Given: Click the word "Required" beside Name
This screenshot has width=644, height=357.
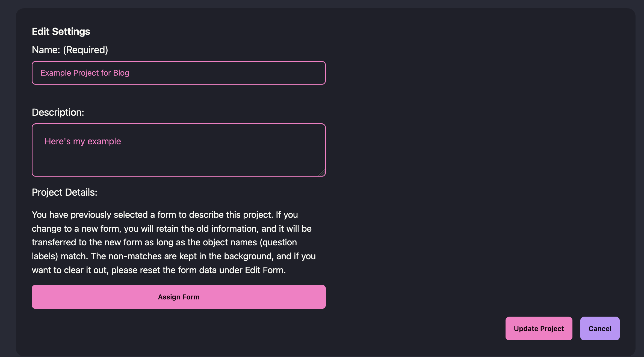Looking at the screenshot, I should pos(85,50).
